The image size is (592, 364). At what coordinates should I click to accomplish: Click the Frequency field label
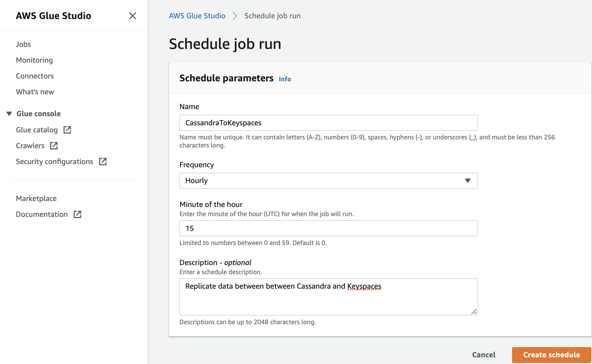click(197, 165)
